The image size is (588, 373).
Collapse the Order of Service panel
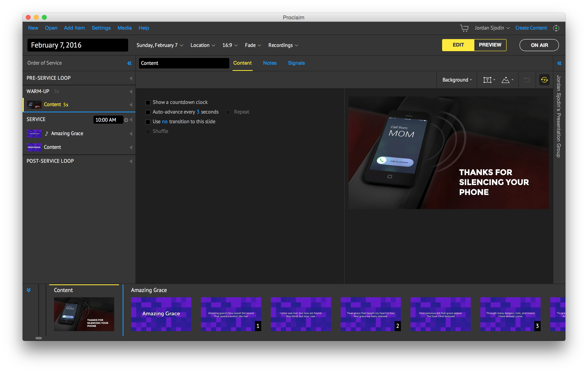[x=129, y=63]
